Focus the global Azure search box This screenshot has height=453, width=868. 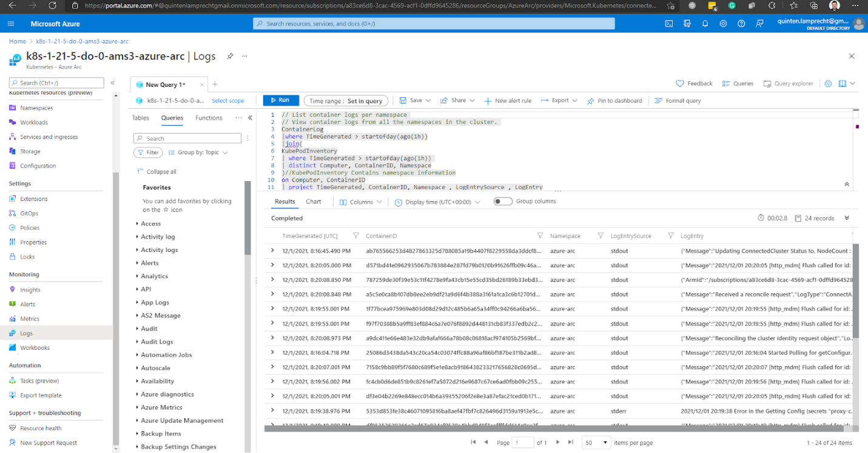click(434, 24)
